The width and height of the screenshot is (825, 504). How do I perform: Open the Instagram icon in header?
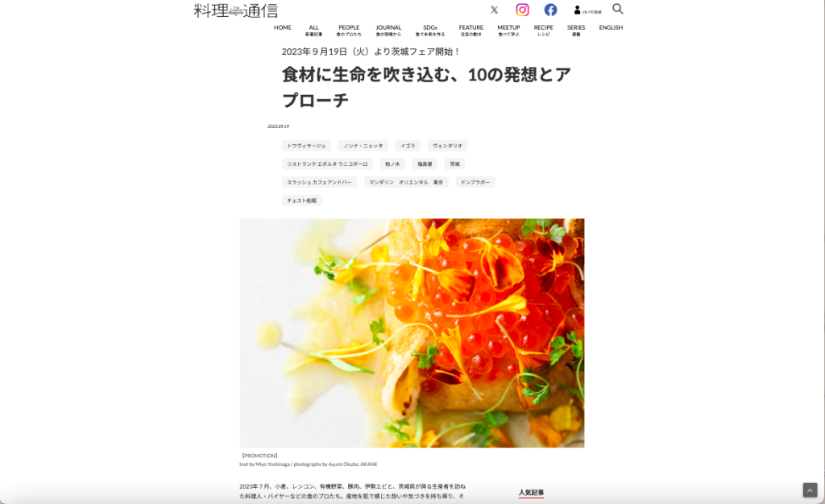[522, 10]
